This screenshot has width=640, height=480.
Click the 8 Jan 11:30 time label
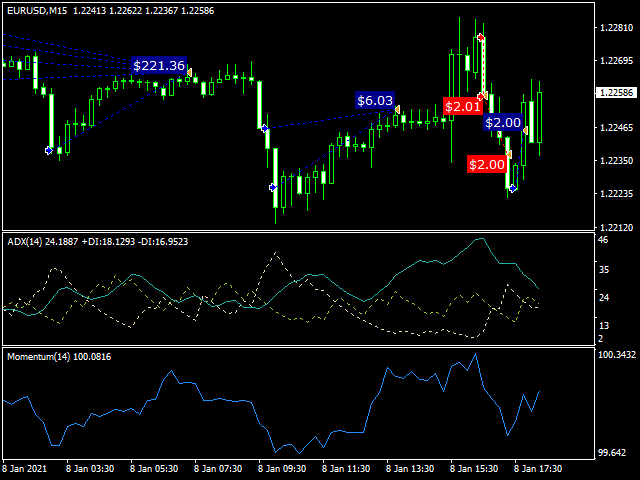346,469
